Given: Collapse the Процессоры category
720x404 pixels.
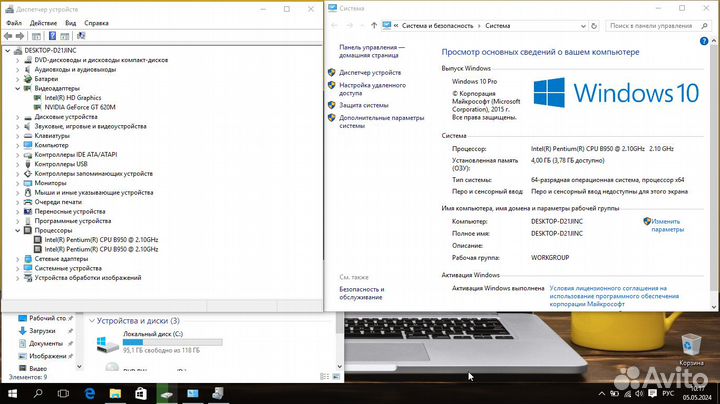Looking at the screenshot, I should (18, 230).
